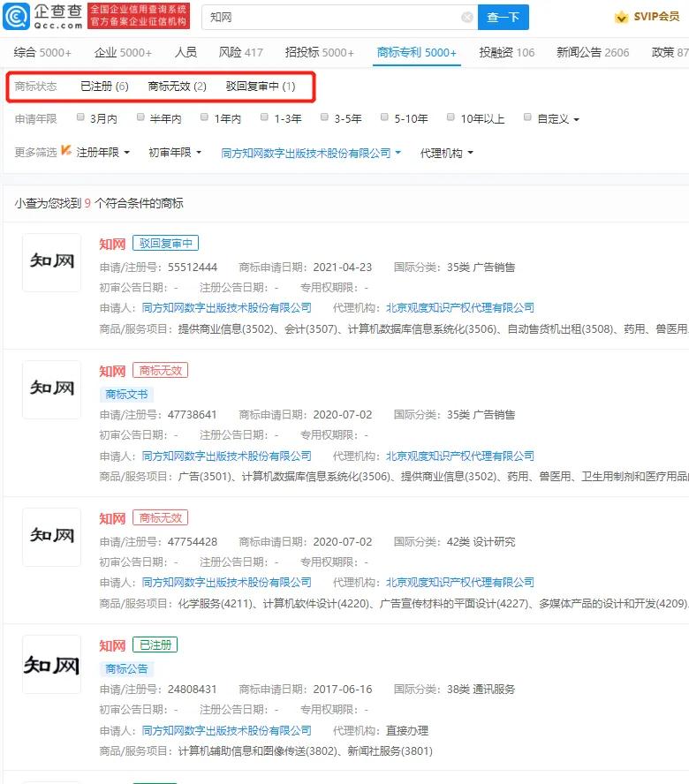Open the 新闻公告 2606 tab

coord(593,52)
